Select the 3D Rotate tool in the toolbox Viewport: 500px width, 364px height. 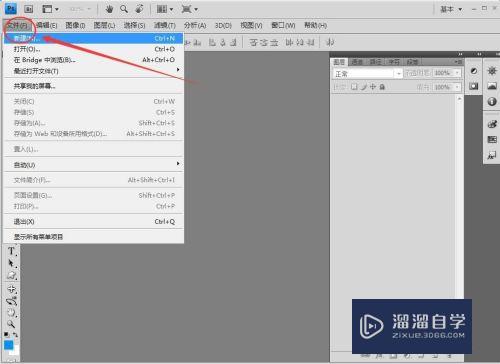pyautogui.click(x=11, y=289)
